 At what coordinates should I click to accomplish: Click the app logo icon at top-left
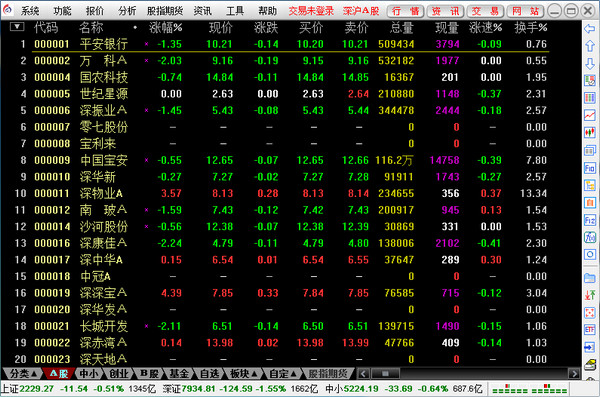[x=8, y=10]
